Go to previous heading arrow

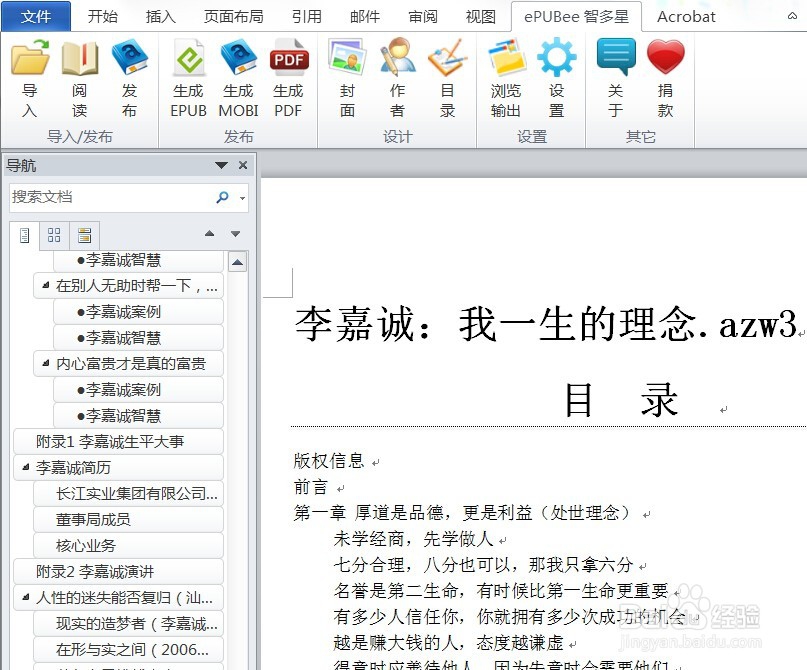209,234
